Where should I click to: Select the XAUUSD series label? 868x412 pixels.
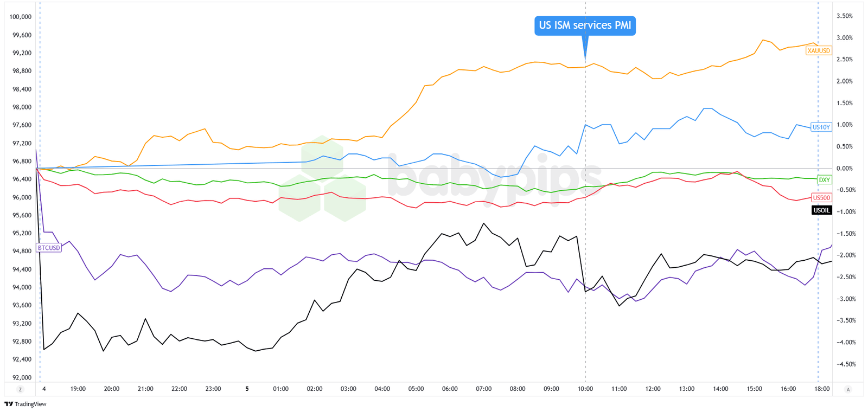tap(818, 51)
